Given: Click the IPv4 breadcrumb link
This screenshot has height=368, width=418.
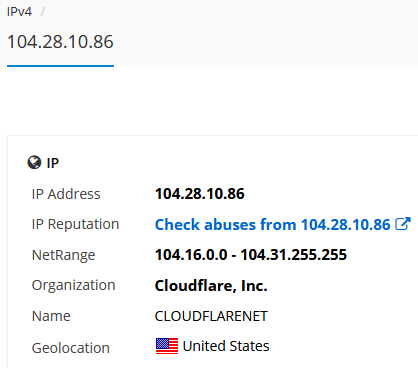Looking at the screenshot, I should point(19,12).
